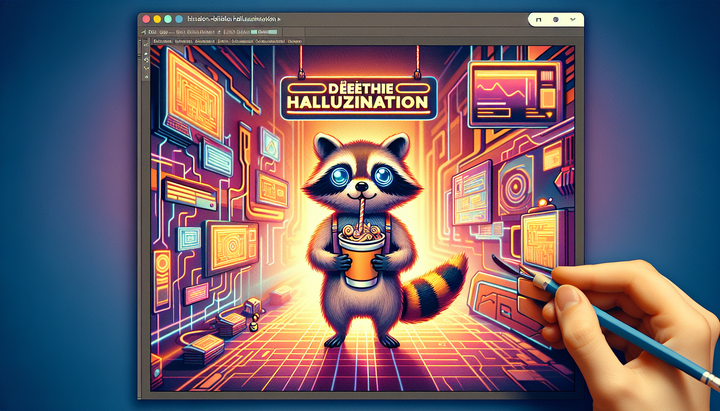
Task: Click the raccoon's striped tail
Action: 441,283
